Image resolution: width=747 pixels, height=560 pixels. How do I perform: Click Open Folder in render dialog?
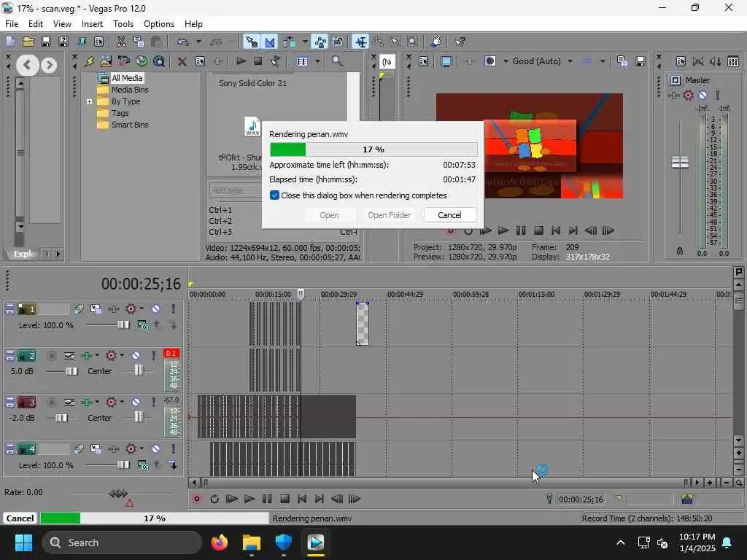click(x=390, y=215)
